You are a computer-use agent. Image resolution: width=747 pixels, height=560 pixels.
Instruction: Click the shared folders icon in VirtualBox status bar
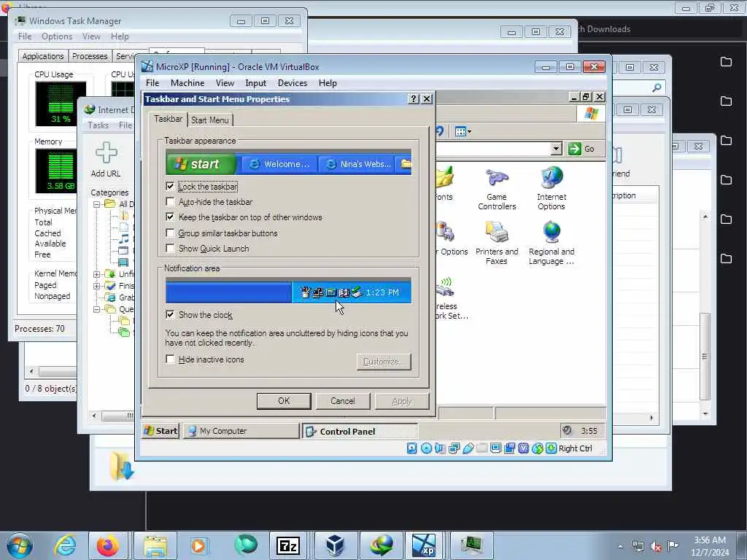[481, 448]
